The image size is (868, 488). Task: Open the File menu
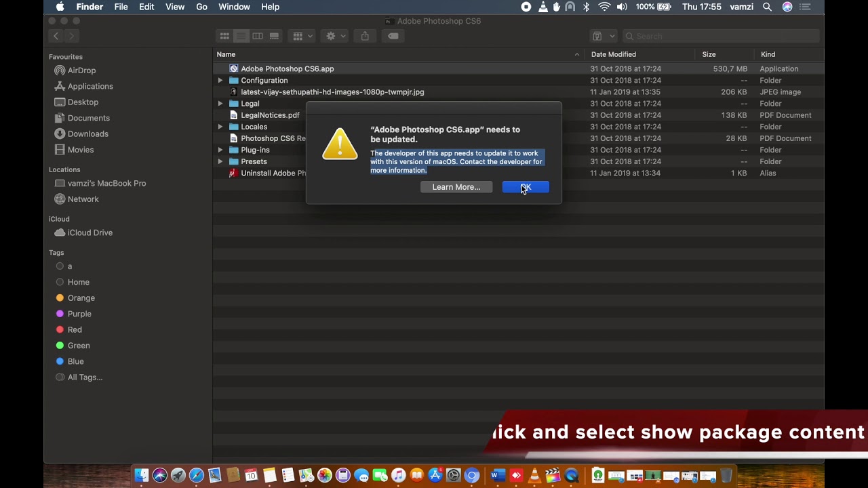[121, 7]
